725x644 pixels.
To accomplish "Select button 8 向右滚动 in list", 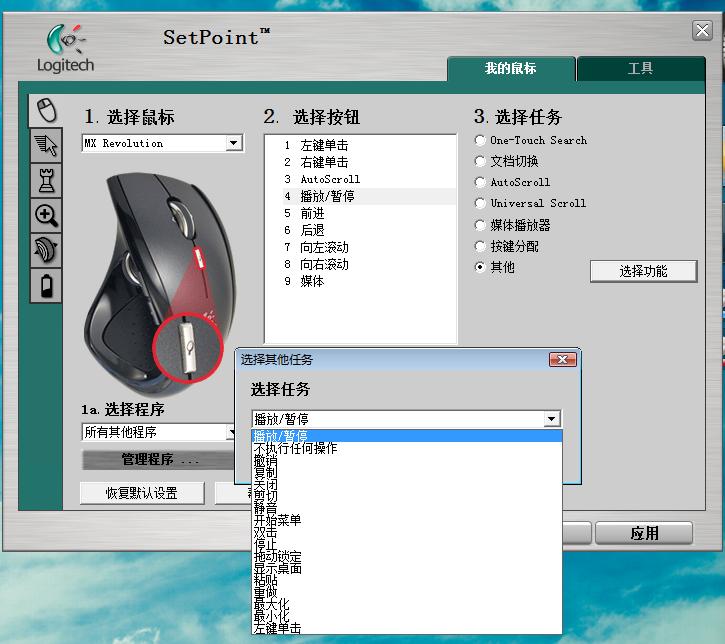I will (x=369, y=264).
